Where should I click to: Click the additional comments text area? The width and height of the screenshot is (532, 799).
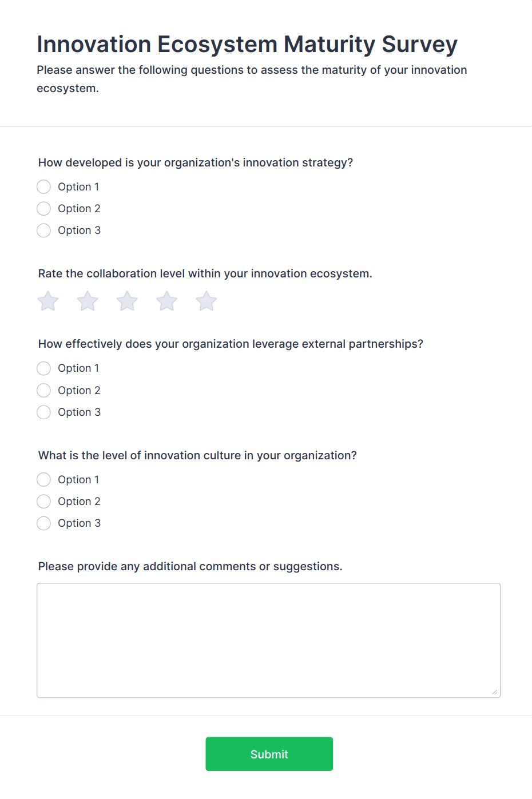pos(268,640)
